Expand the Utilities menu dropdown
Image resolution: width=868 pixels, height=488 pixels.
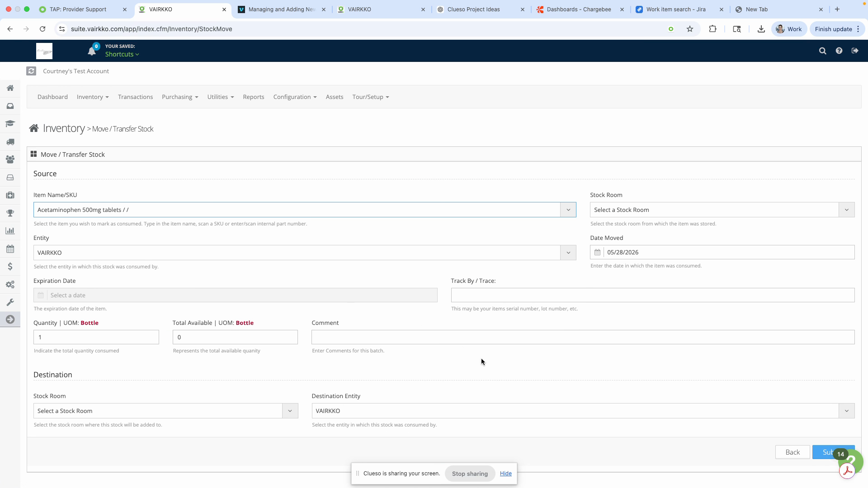221,97
